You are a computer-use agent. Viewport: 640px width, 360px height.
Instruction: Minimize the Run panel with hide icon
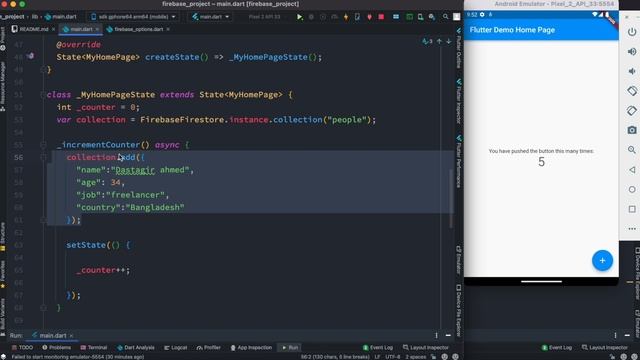pos(448,336)
